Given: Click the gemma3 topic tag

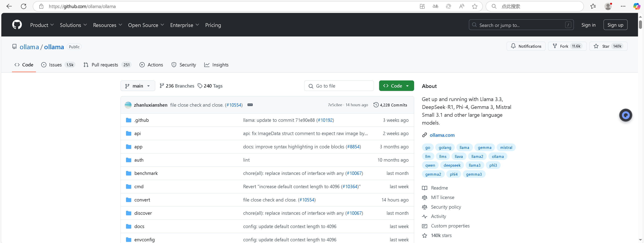Looking at the screenshot, I should (474, 174).
